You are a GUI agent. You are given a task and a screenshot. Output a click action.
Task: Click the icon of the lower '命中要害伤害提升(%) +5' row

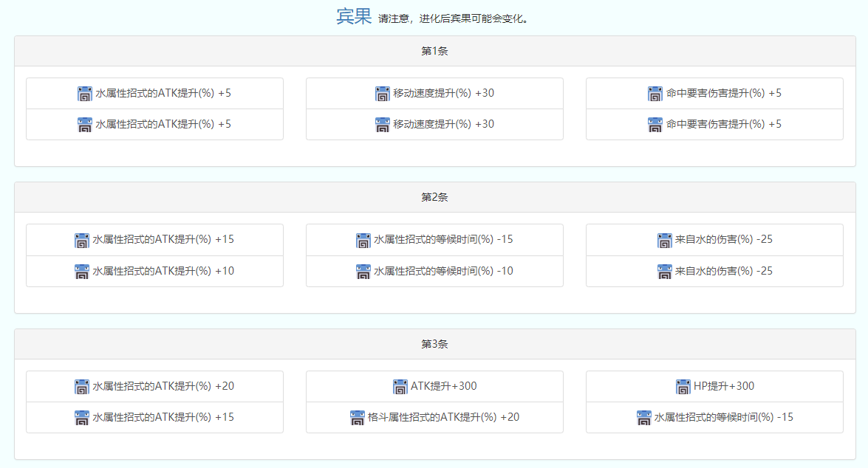pos(655,125)
